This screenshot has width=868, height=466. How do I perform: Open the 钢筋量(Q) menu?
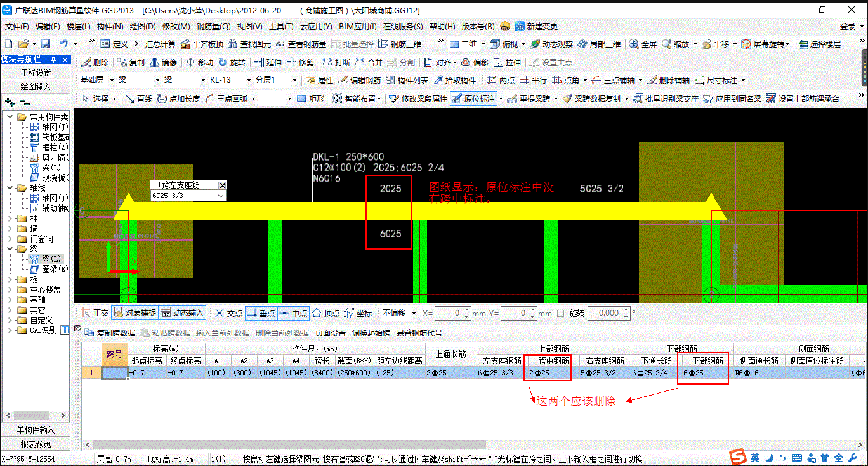[x=214, y=26]
